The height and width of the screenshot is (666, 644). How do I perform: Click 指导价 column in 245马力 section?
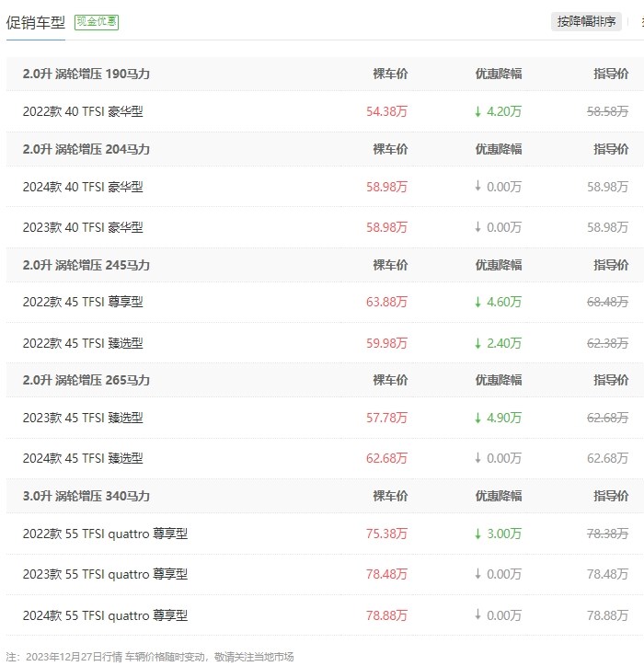[x=611, y=266]
